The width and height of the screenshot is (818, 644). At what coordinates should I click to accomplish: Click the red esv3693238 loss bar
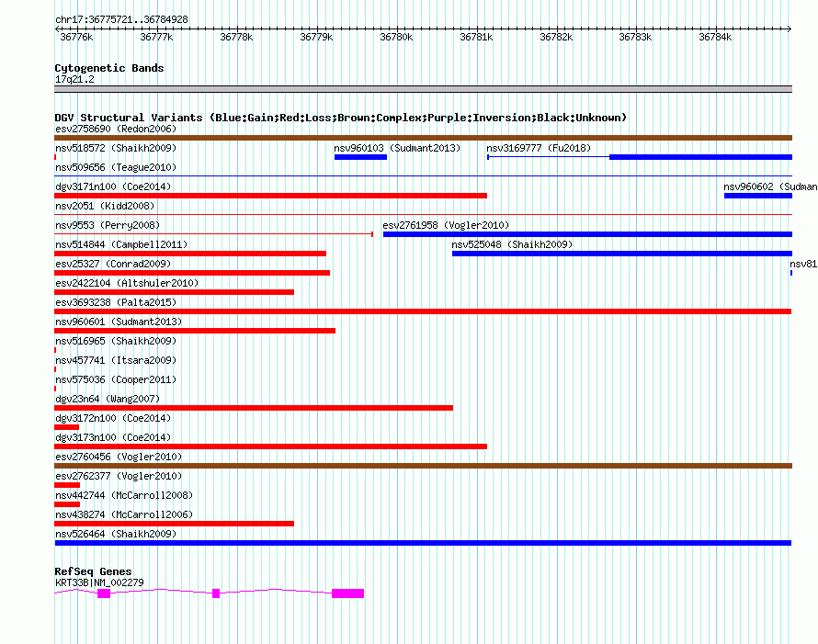[x=423, y=311]
